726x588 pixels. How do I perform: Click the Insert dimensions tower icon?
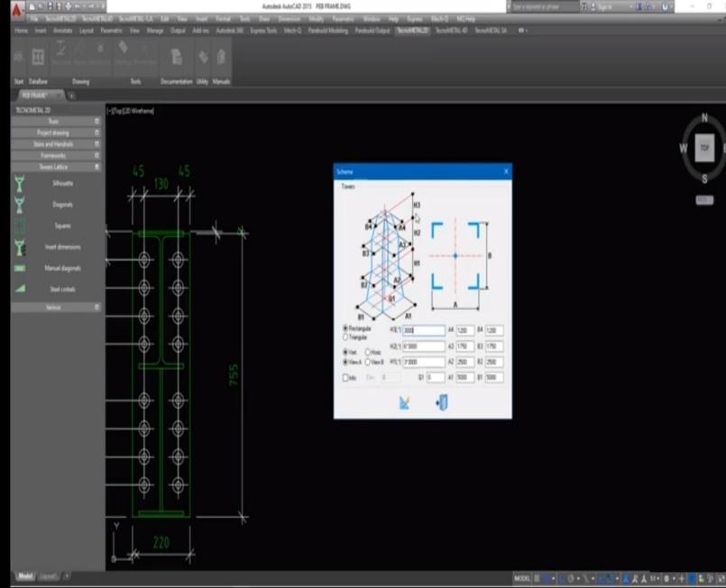tap(20, 247)
